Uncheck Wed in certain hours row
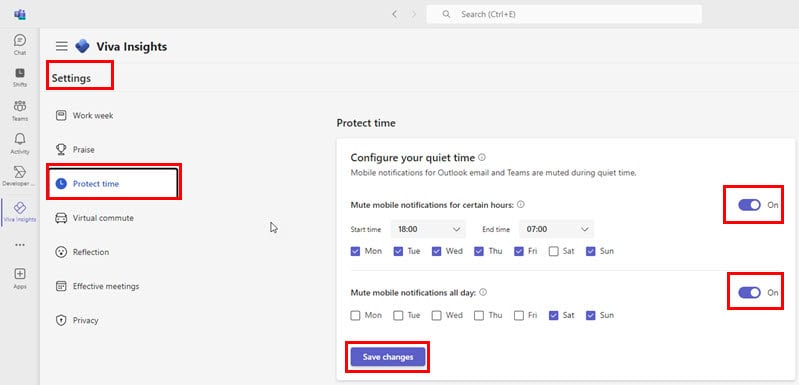This screenshot has height=385, width=799. coord(437,251)
